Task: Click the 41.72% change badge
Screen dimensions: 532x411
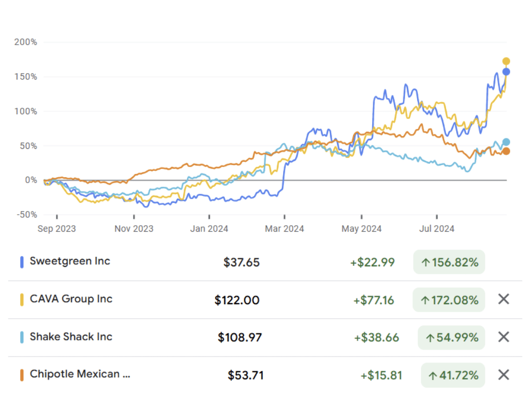Action: (x=453, y=375)
